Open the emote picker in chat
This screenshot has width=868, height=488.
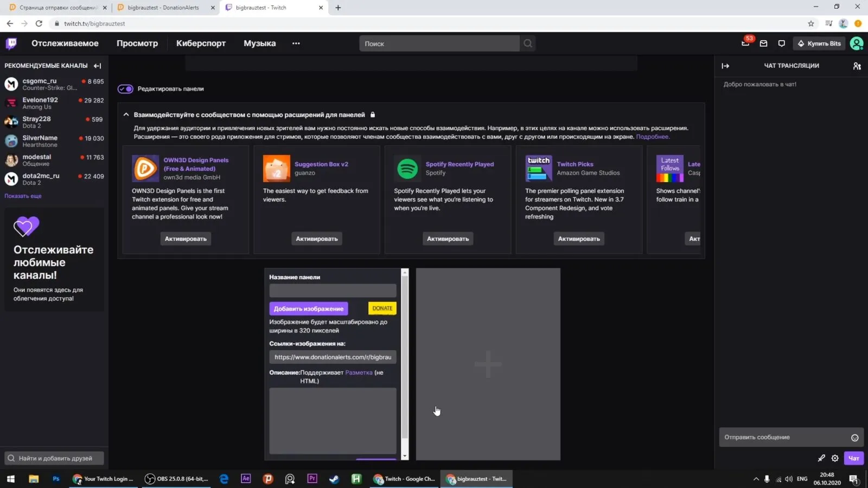(x=854, y=438)
